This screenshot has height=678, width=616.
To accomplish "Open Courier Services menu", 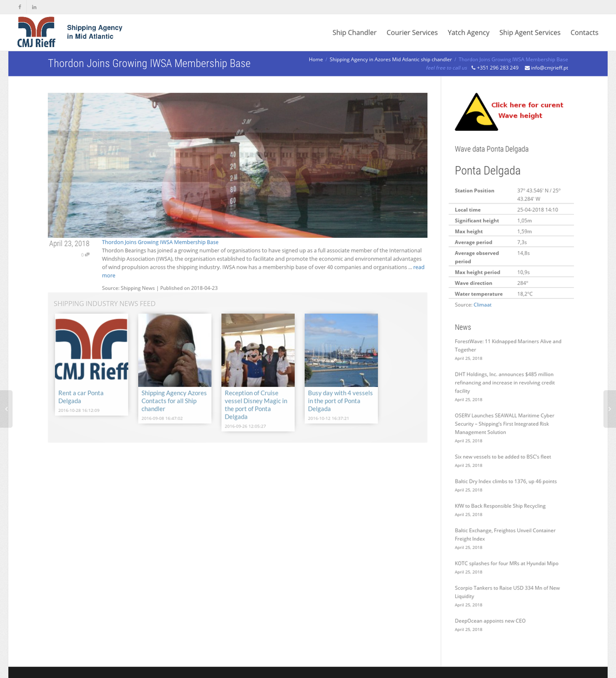I will 412,33.
